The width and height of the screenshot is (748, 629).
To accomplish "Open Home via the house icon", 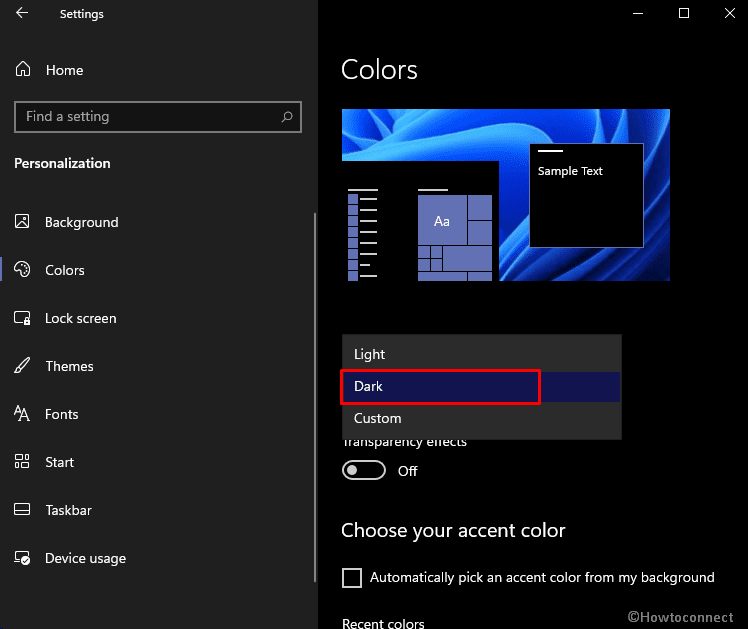I will click(x=23, y=70).
